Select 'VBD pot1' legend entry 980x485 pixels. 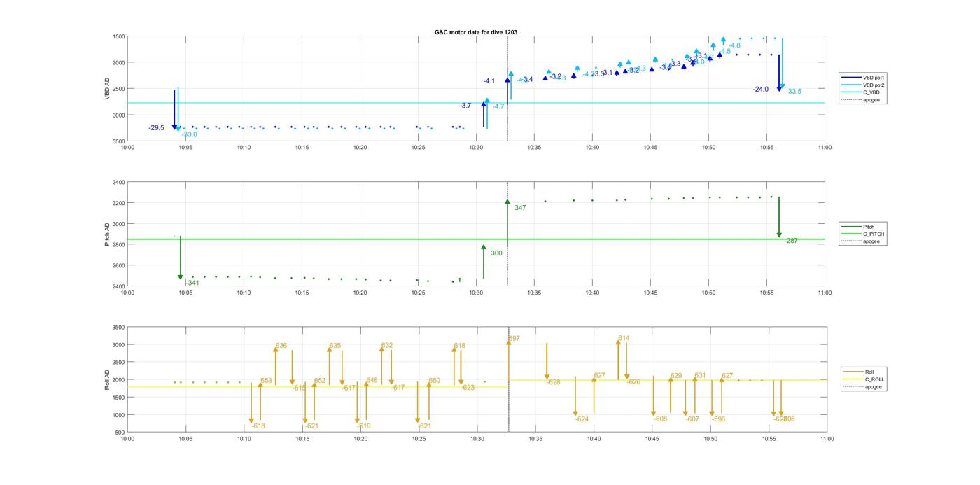pos(863,78)
